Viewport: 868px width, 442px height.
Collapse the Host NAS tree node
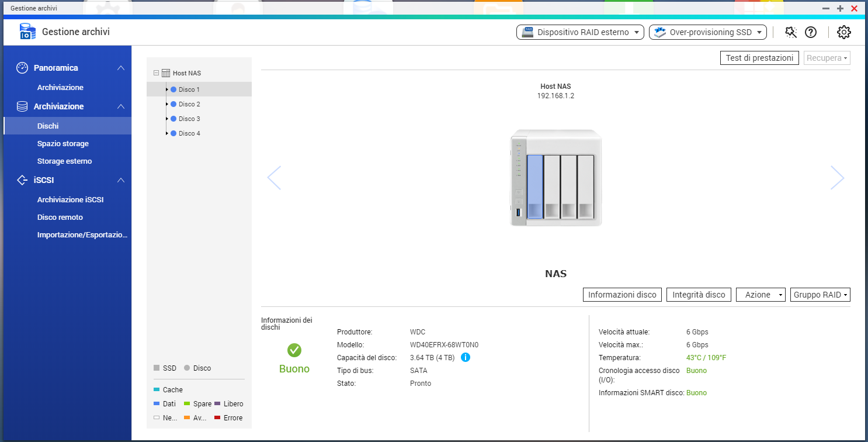point(156,73)
